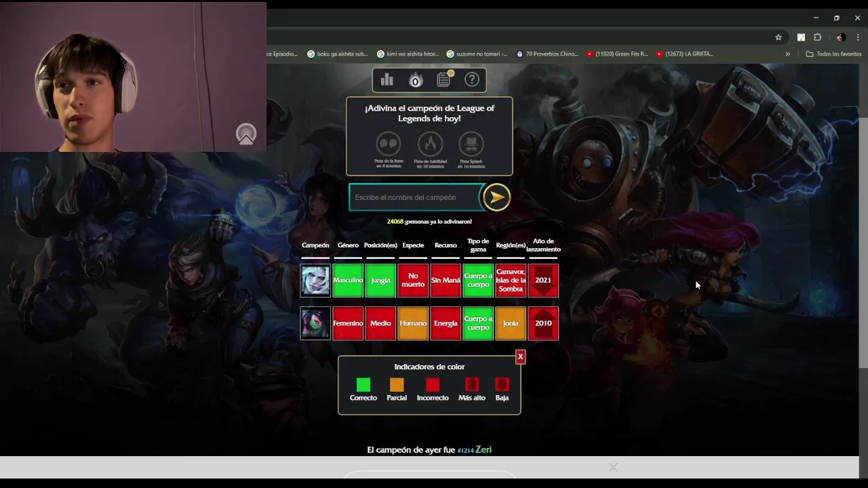Open bookmark (11920) Green Fits R...
The image size is (868, 488).
pos(617,54)
